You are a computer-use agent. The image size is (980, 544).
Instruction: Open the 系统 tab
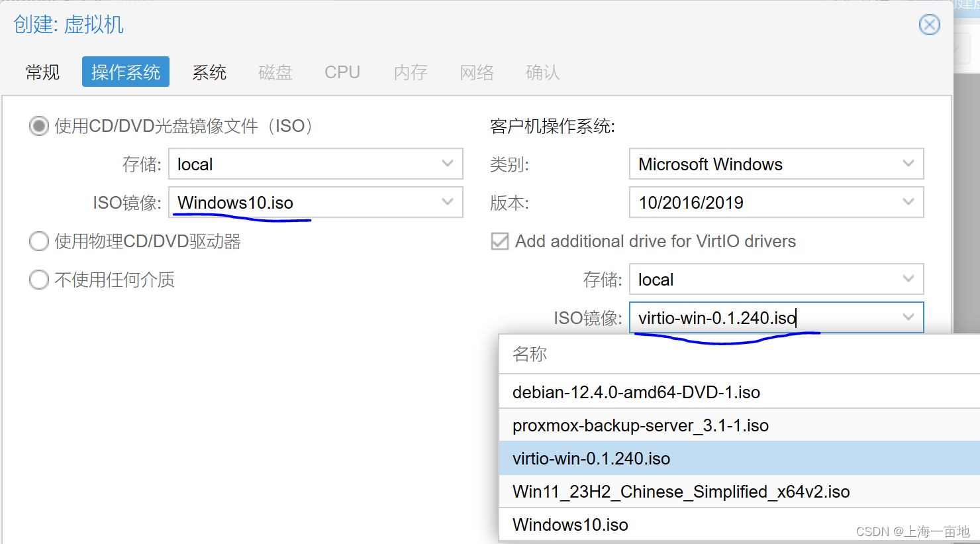pos(209,72)
